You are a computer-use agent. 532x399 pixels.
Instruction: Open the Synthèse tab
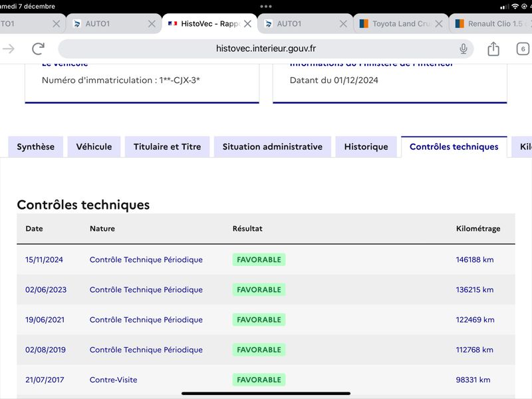pos(36,146)
